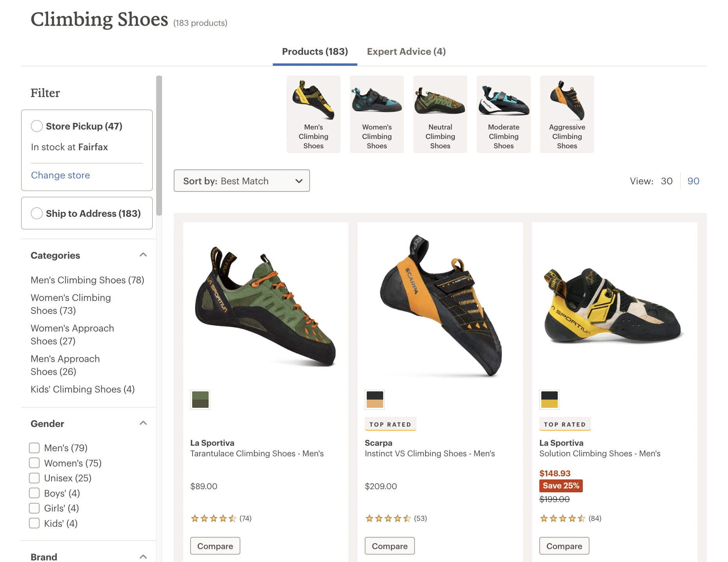
Task: Compare the Scarpa Instinct VS shoes
Action: coord(390,546)
